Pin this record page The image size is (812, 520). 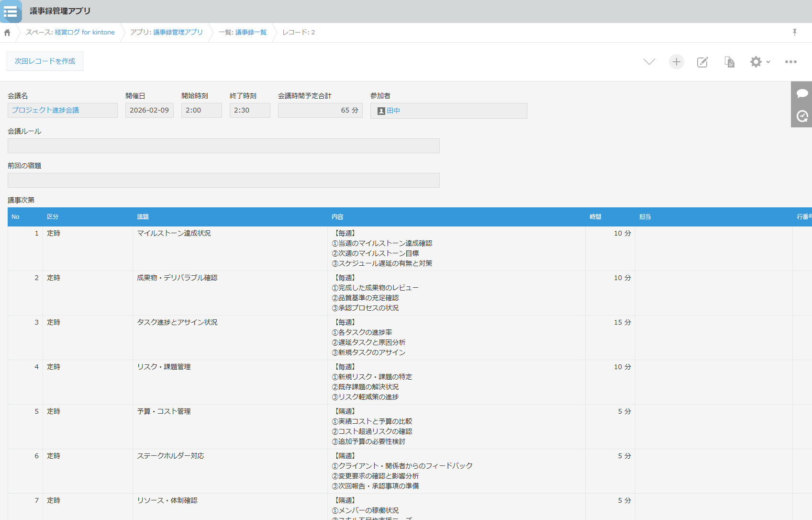tap(795, 32)
